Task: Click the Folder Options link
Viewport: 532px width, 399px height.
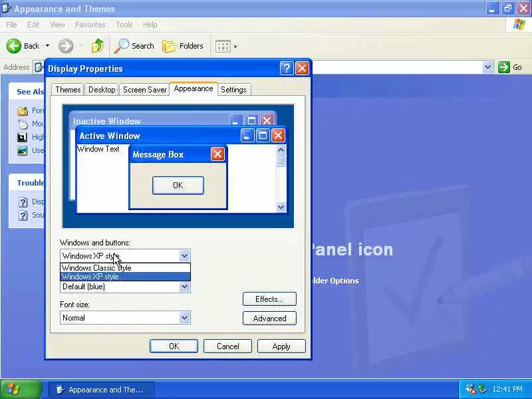Action: tap(335, 281)
